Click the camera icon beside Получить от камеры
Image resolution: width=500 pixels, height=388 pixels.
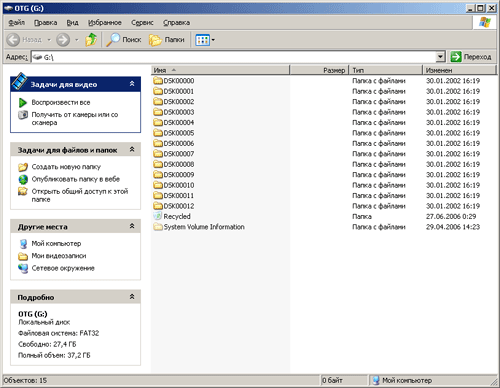tap(23, 115)
